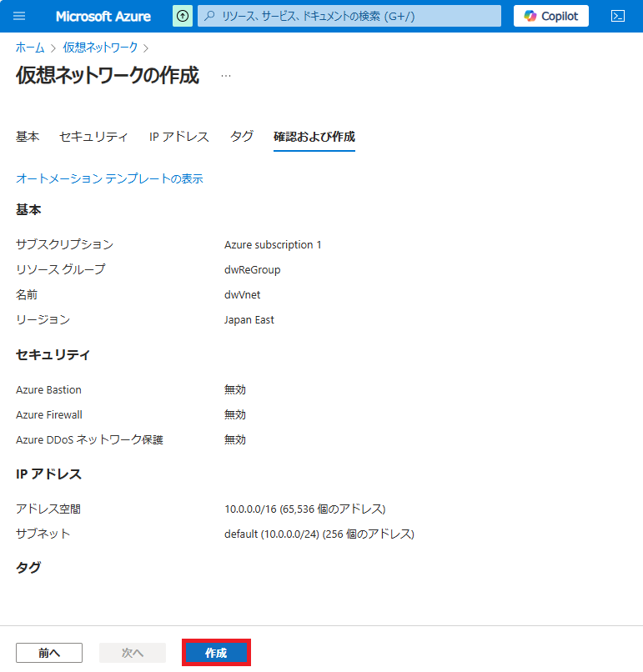This screenshot has height=672, width=643.
Task: Click the 無効 value for Azure Bastion
Action: (x=235, y=389)
